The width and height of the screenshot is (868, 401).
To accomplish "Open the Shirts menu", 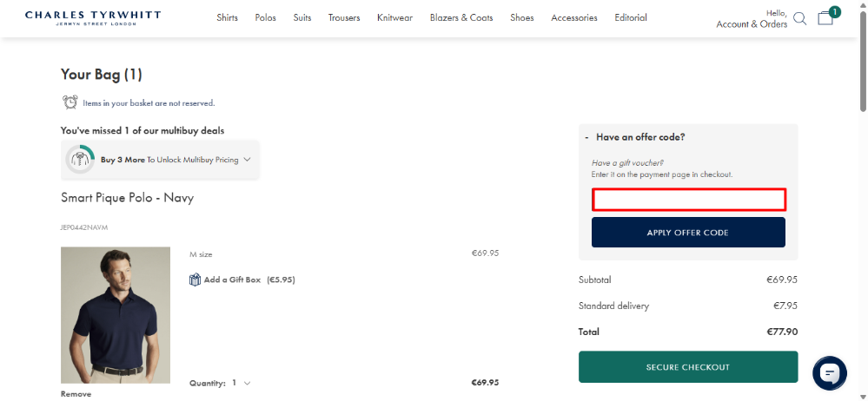I will 227,17.
